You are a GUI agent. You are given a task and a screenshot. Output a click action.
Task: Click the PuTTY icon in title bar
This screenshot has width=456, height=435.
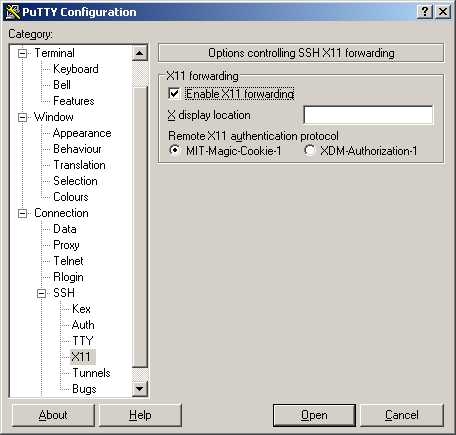tap(13, 12)
